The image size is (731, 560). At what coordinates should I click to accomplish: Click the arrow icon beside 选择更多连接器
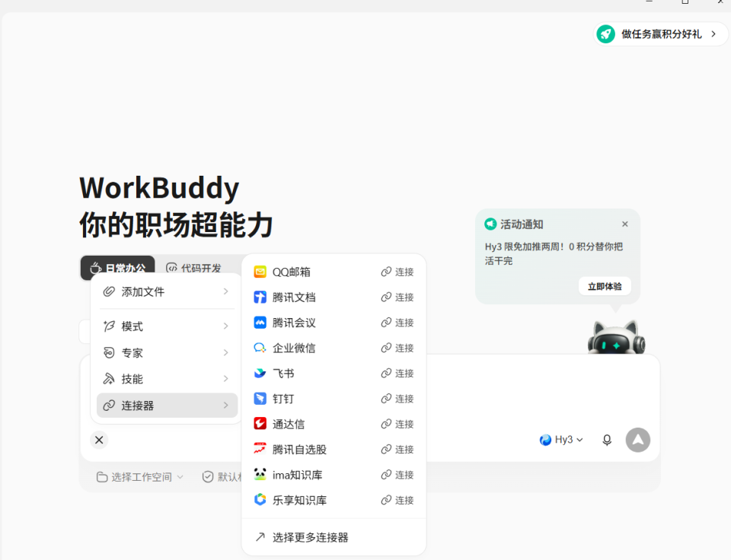tap(260, 537)
